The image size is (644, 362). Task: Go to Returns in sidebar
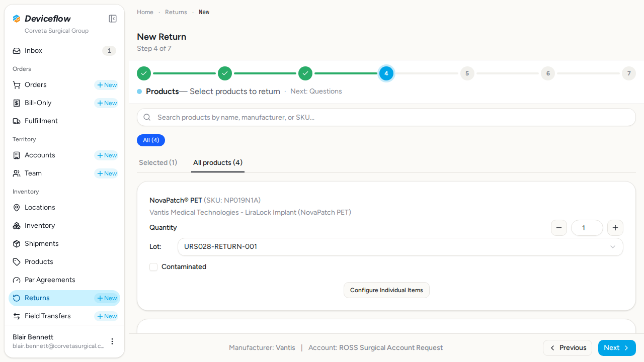[x=37, y=298]
